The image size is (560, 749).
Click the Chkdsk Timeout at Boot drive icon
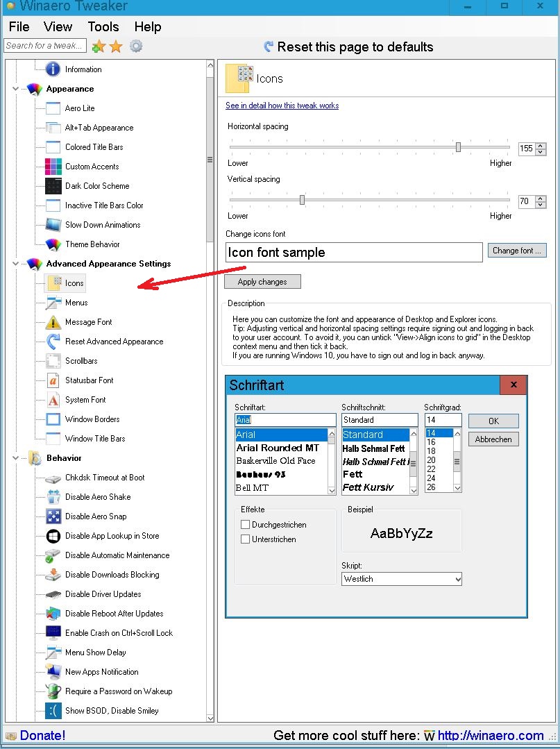point(53,478)
